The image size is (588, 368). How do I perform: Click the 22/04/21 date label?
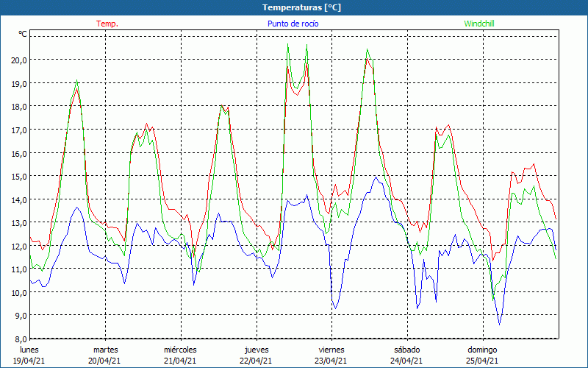tap(256, 361)
